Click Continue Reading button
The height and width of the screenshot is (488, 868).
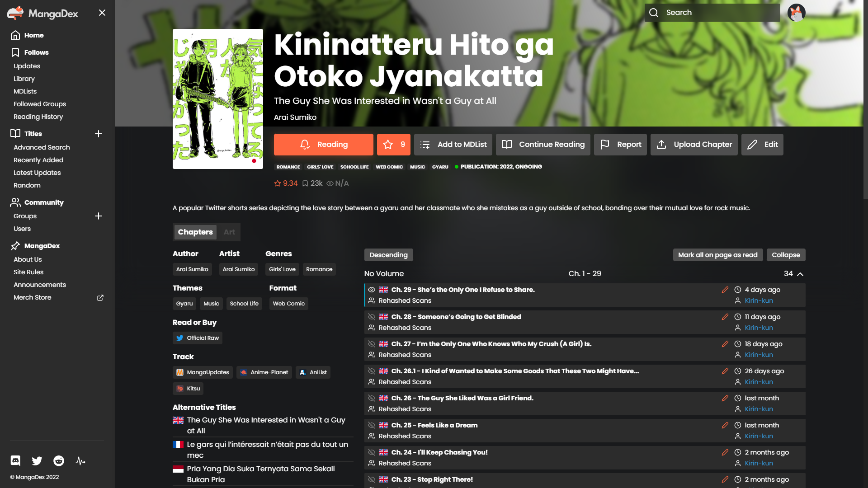(543, 145)
